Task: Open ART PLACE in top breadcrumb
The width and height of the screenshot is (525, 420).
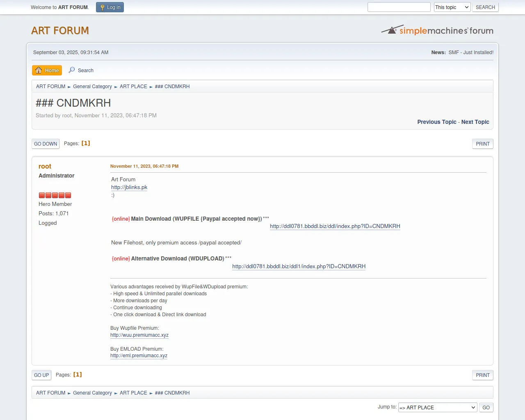Action: pos(133,87)
